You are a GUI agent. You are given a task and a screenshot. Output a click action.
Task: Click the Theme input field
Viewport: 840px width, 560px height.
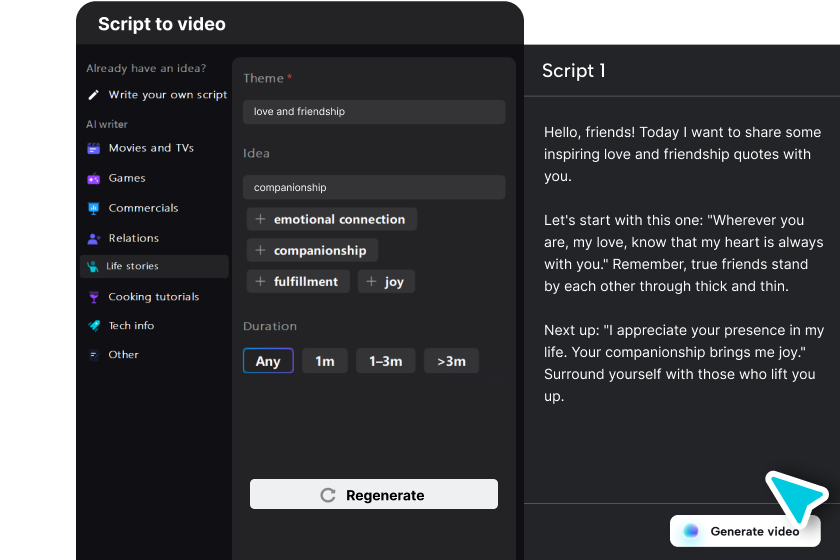374,112
